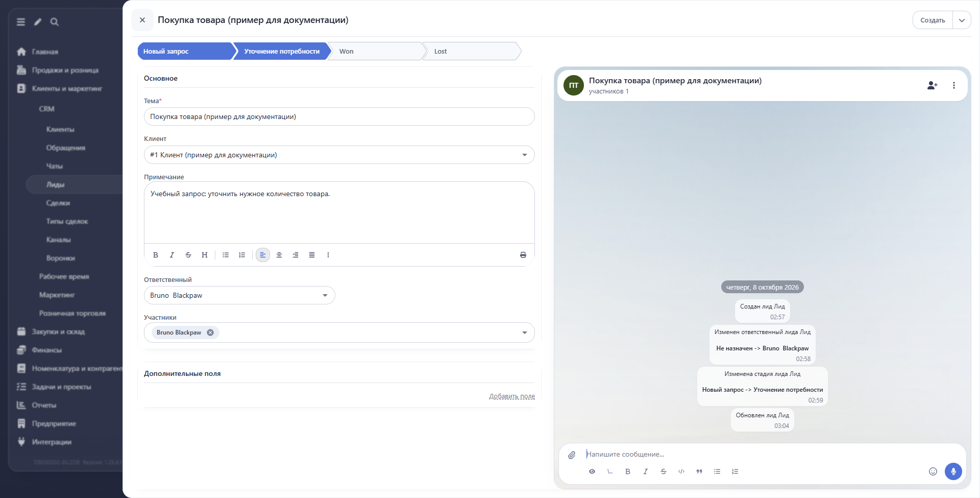The width and height of the screenshot is (980, 498).
Task: Insert code block in the chat message toolbar
Action: coord(681,471)
